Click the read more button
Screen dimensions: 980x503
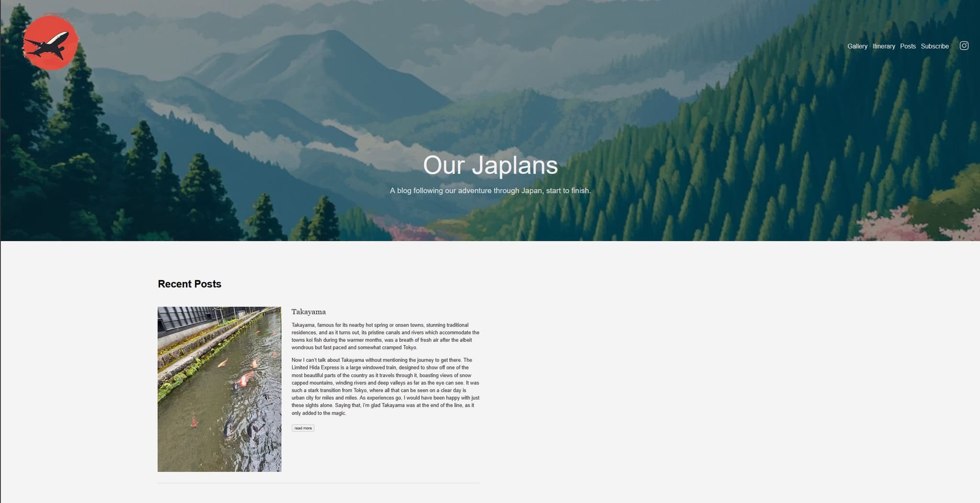(x=303, y=428)
